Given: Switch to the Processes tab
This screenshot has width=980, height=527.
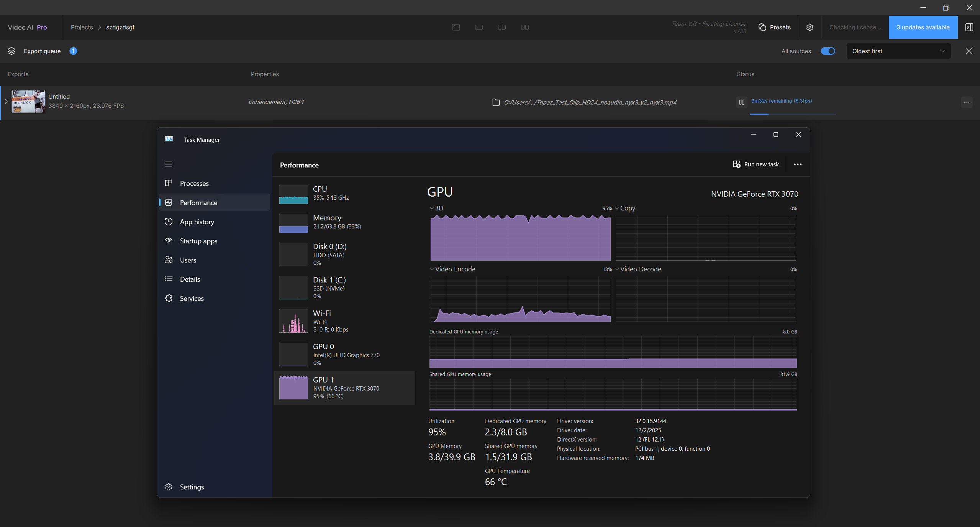Looking at the screenshot, I should click(x=194, y=184).
